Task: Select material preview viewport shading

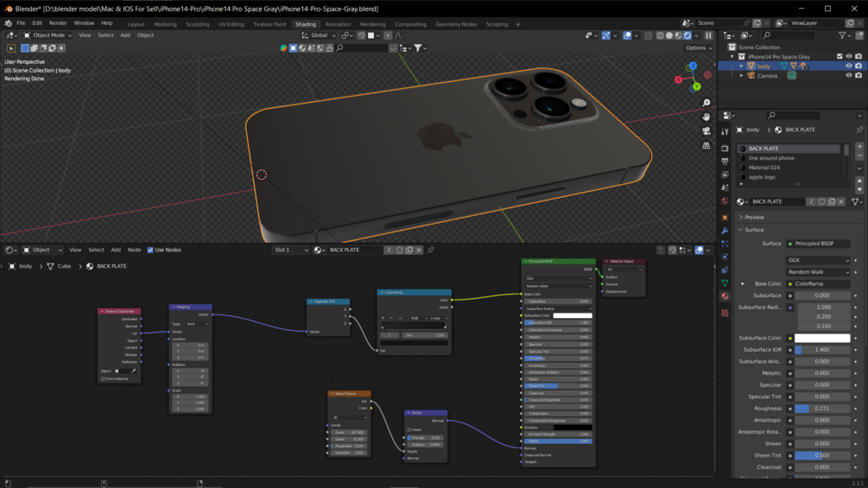Action: click(x=678, y=35)
